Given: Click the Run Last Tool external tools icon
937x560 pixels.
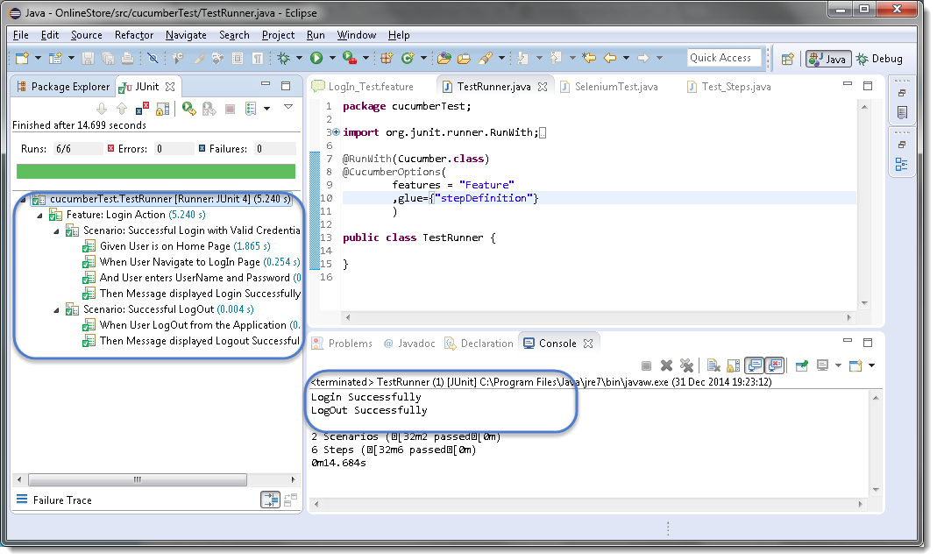Looking at the screenshot, I should coord(349,58).
